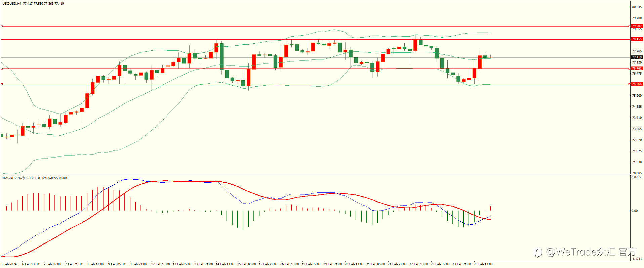This screenshot has height=268, width=644.
Task: Select the red 76.762 price label
Action: pyautogui.click(x=637, y=69)
